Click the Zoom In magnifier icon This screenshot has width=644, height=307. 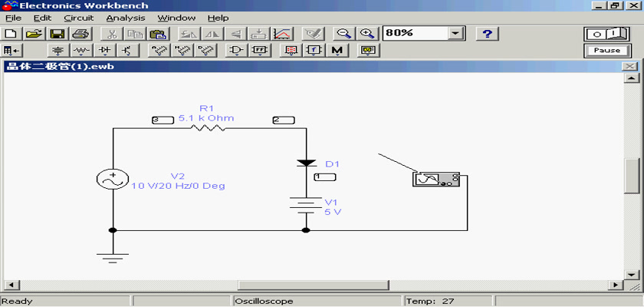pos(367,34)
